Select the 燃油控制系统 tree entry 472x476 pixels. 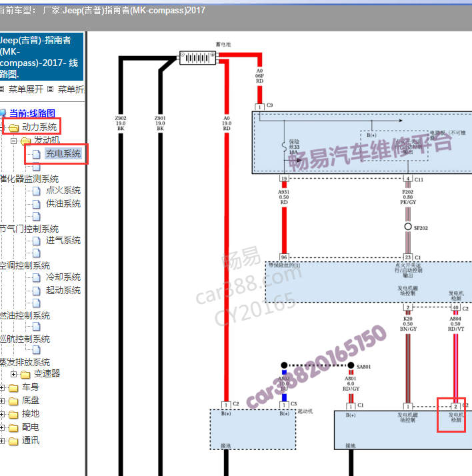pos(25,315)
